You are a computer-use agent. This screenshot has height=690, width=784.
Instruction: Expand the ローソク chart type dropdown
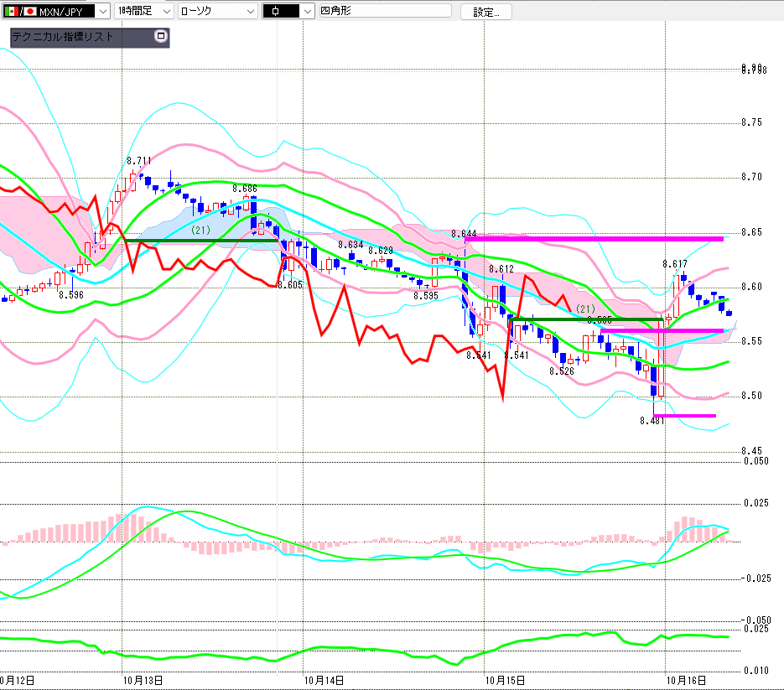pos(218,11)
